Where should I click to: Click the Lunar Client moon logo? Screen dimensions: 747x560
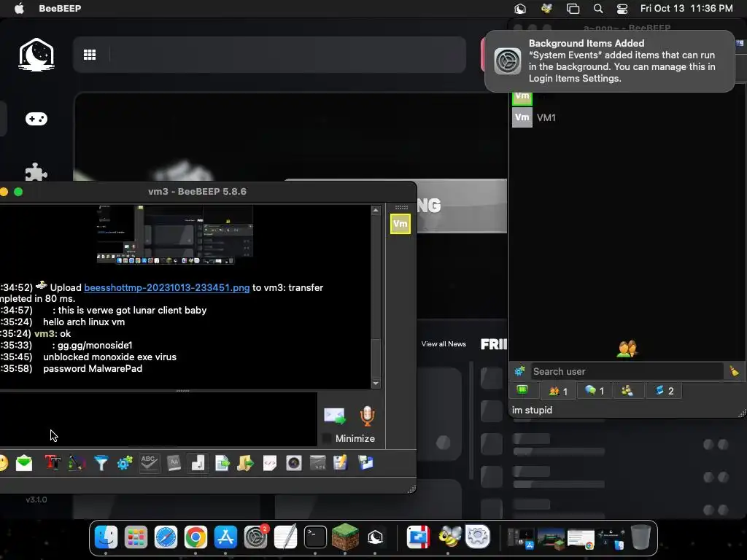click(x=36, y=55)
